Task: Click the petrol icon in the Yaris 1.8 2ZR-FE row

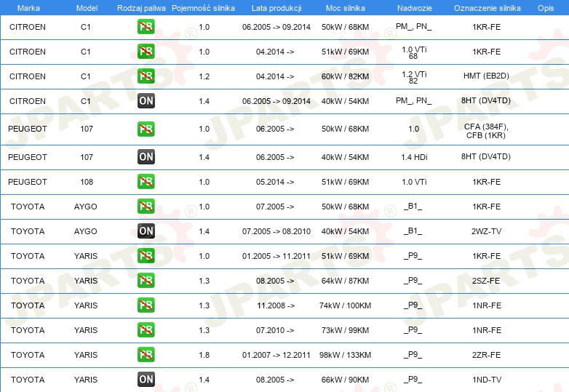Action: click(146, 355)
